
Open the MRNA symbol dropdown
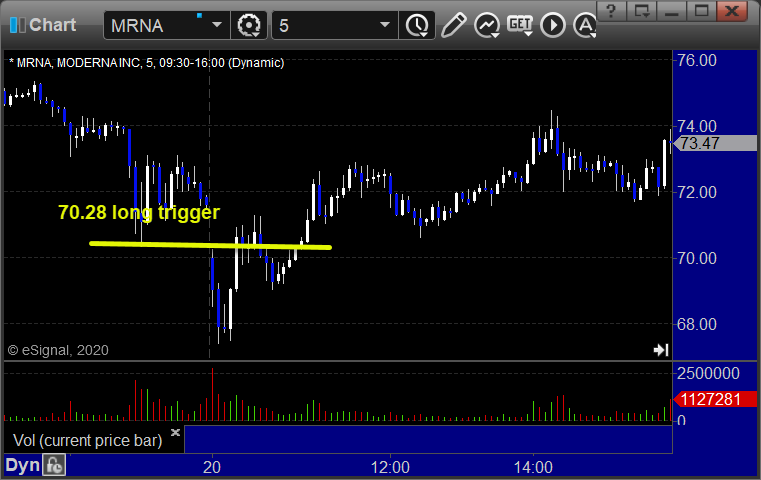point(216,25)
